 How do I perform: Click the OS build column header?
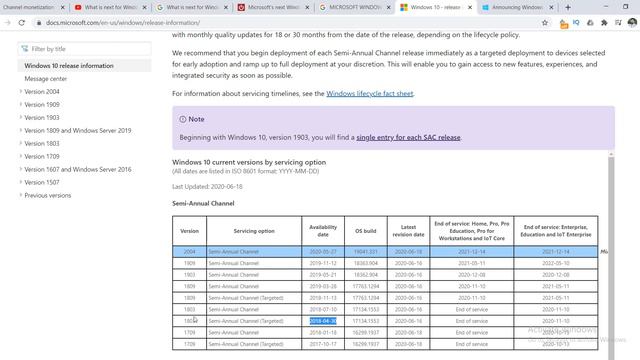click(x=366, y=231)
